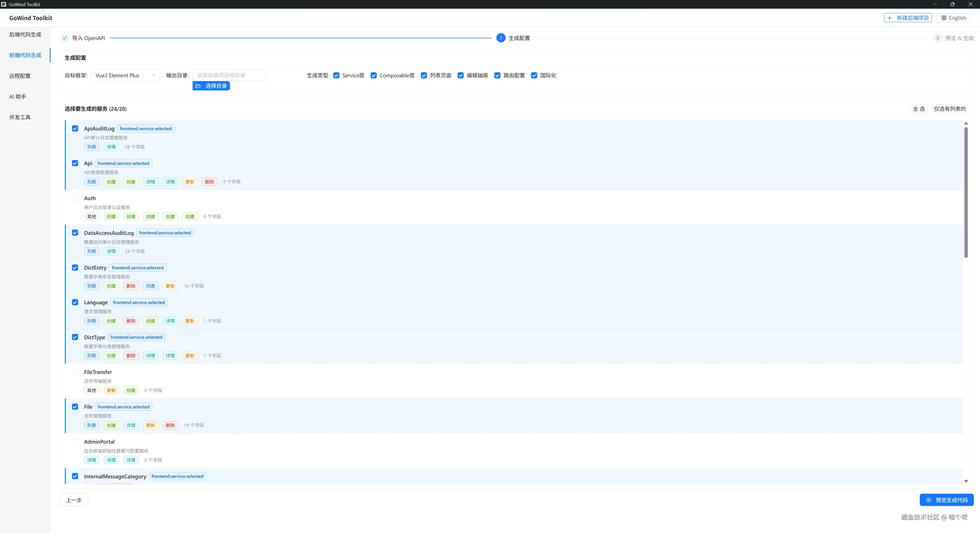Click the scroll-up arrow of the service list
The height and width of the screenshot is (533, 980).
pyautogui.click(x=966, y=123)
